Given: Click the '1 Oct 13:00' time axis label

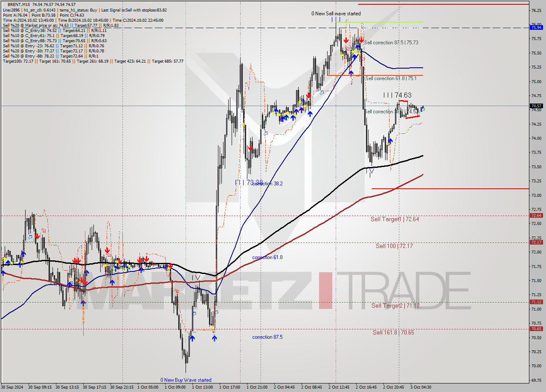Looking at the screenshot, I should (203, 387).
